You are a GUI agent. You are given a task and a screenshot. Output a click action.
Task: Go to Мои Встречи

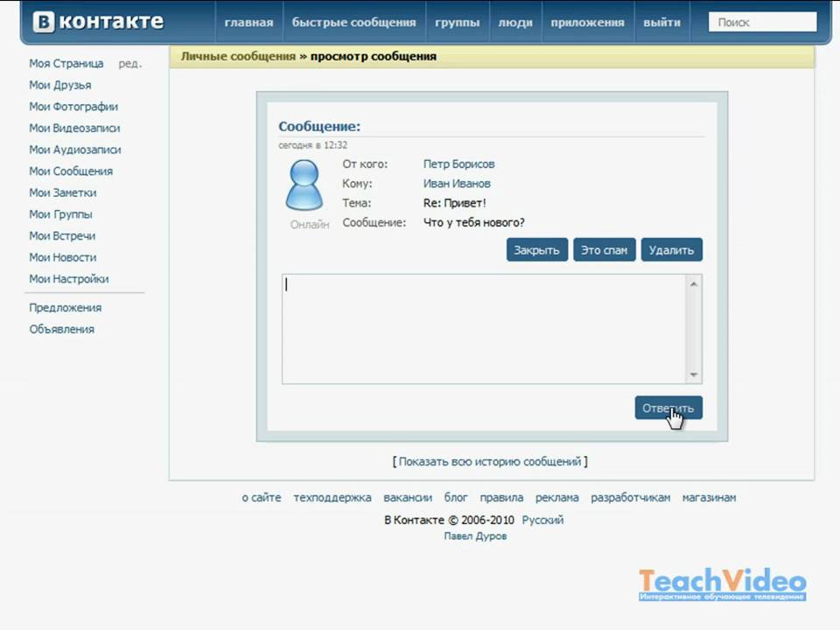click(x=62, y=235)
